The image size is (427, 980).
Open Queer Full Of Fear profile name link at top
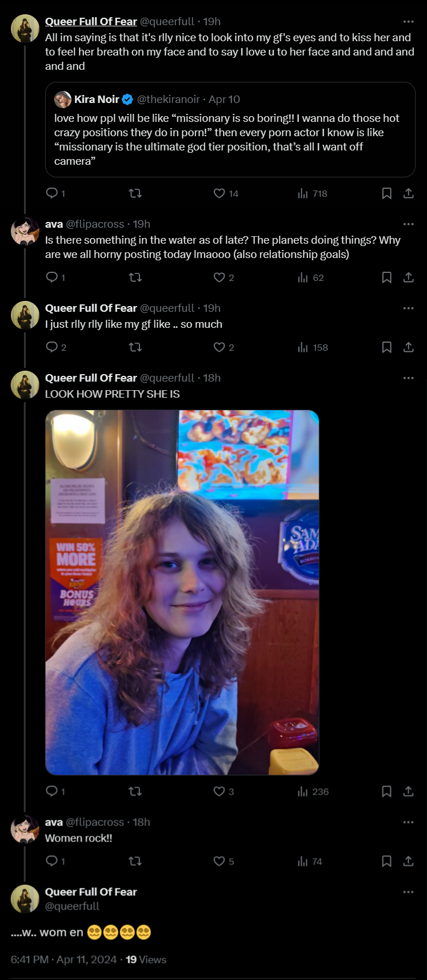pyautogui.click(x=91, y=21)
